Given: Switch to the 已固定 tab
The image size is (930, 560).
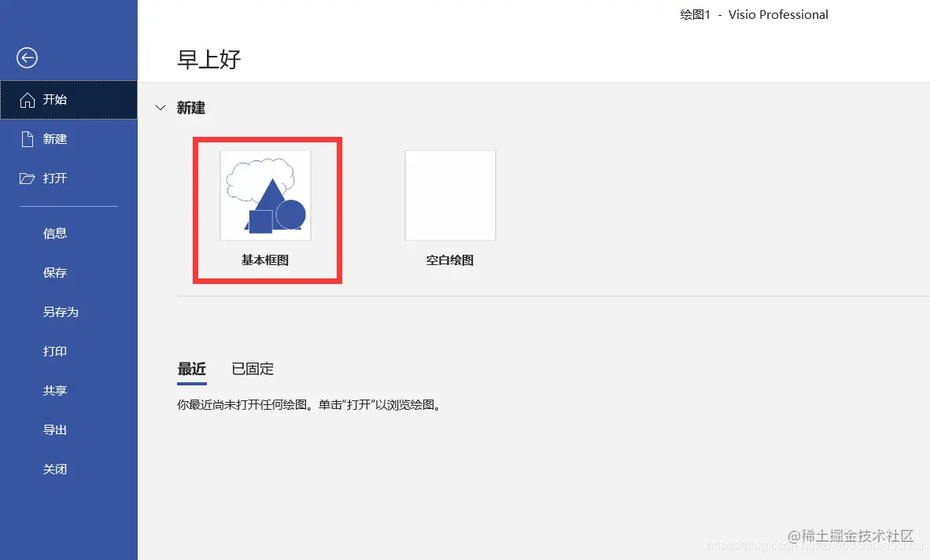Looking at the screenshot, I should (253, 369).
